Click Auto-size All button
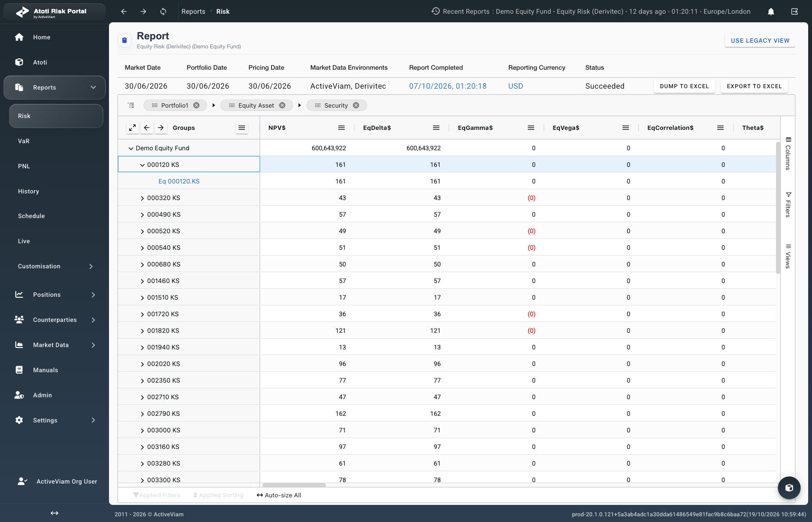This screenshot has height=522, width=812. point(279,495)
